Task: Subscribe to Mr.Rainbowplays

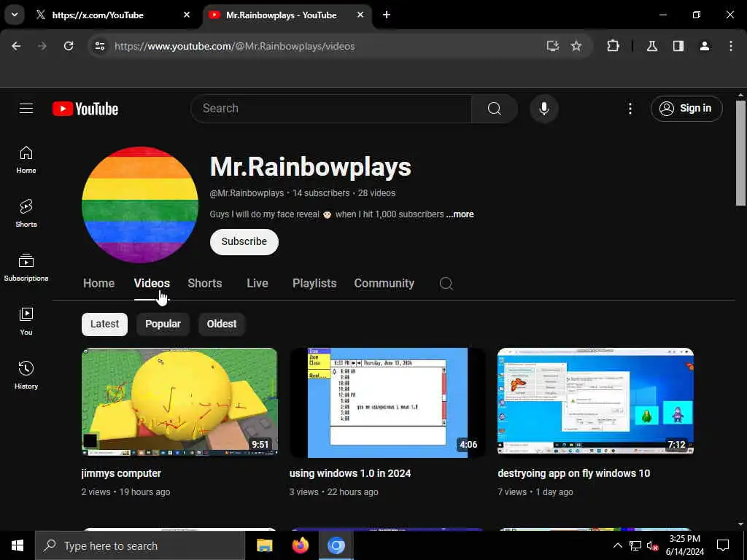Action: pyautogui.click(x=244, y=242)
